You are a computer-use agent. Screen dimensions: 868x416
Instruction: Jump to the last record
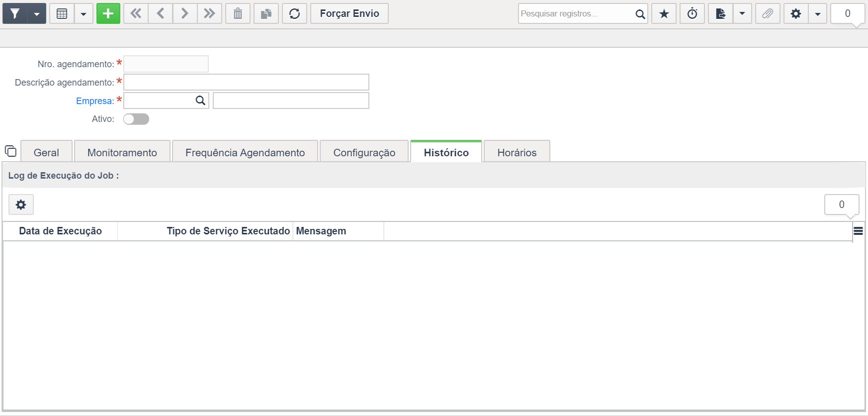[x=209, y=13]
